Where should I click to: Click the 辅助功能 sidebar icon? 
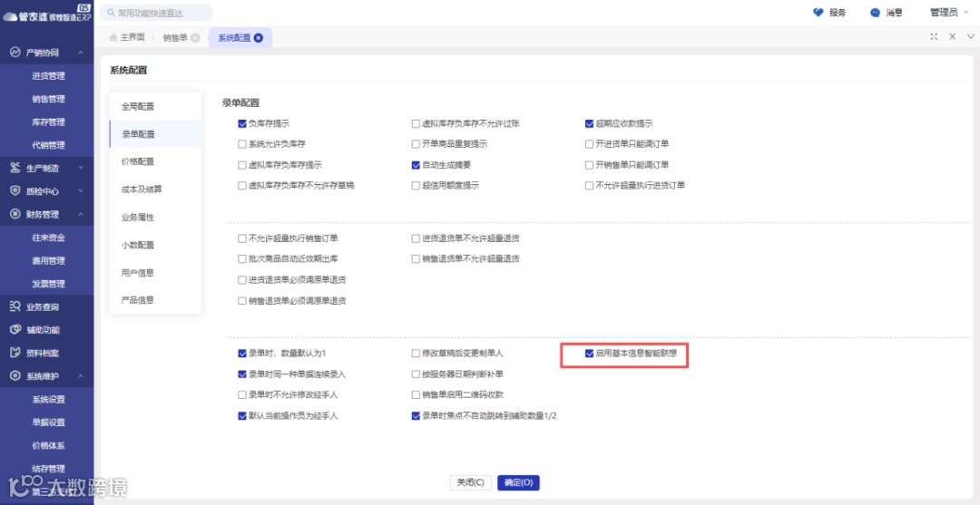(16, 330)
